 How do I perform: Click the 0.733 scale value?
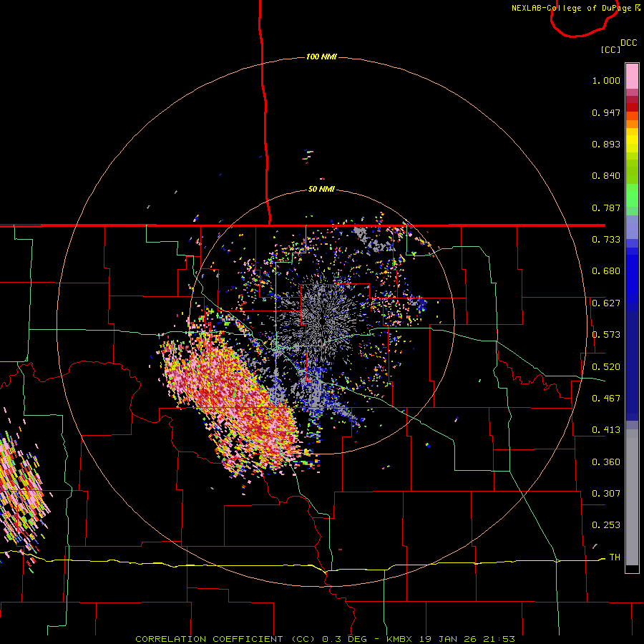click(x=606, y=240)
